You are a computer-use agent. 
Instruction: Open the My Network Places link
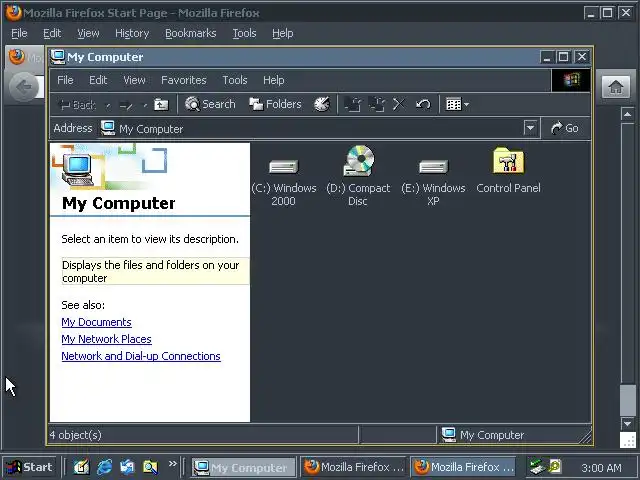pyautogui.click(x=106, y=339)
